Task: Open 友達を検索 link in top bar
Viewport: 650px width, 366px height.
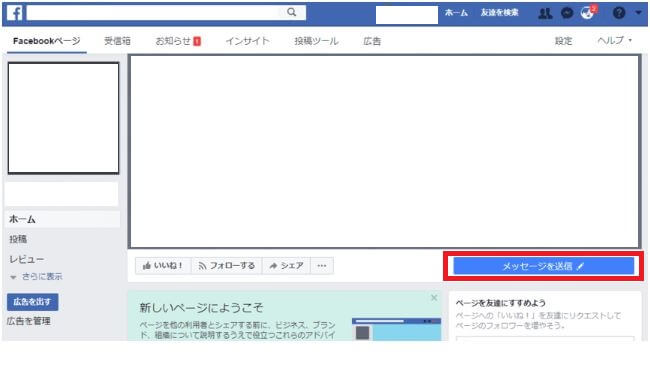Action: tap(500, 13)
